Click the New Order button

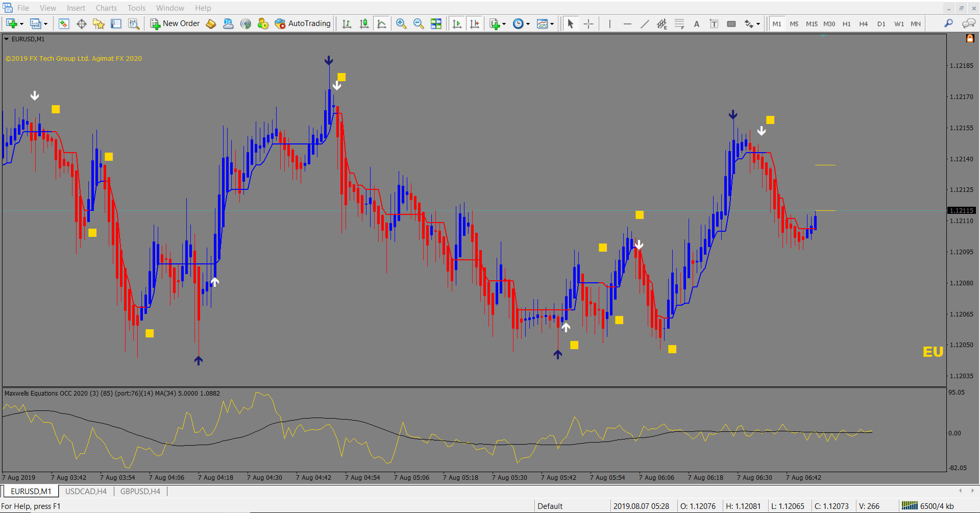(175, 23)
